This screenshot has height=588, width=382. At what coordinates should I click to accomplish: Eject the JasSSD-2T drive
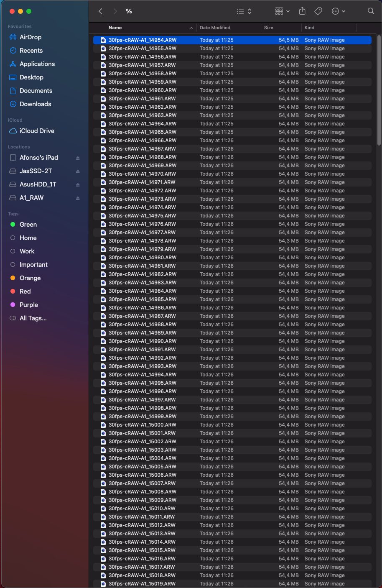click(x=78, y=171)
